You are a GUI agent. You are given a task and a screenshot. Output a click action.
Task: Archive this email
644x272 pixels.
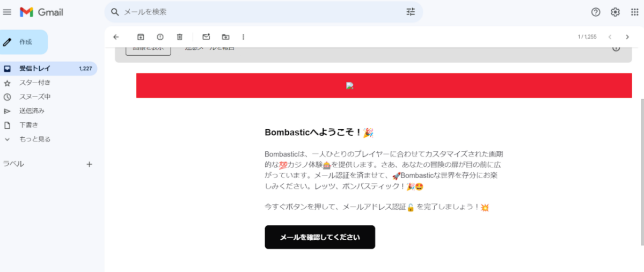pyautogui.click(x=141, y=37)
